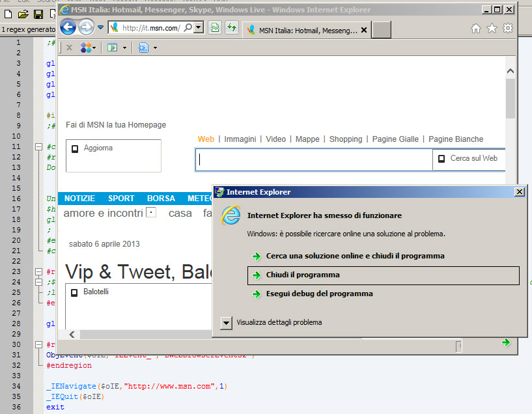Close the MSN Italia browser tab
This screenshot has height=414, width=532.
pos(363,30)
